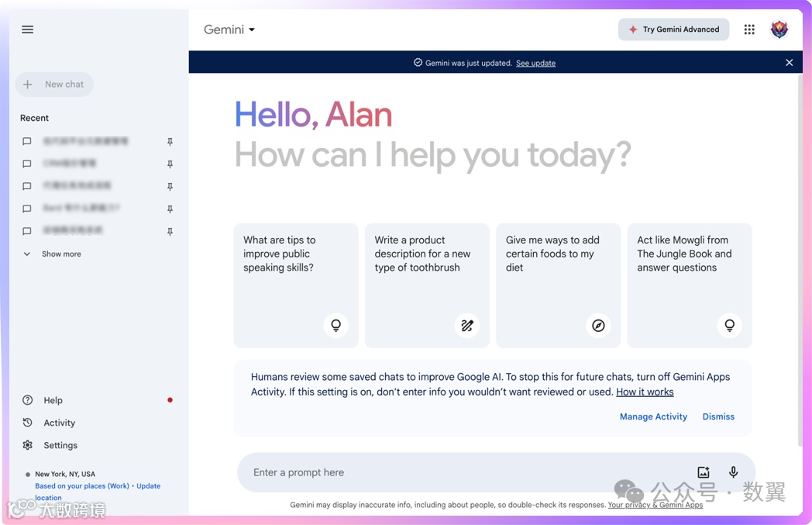Image resolution: width=812 pixels, height=525 pixels.
Task: Select the Mowgli Jungle Book suggestion card
Action: click(690, 285)
